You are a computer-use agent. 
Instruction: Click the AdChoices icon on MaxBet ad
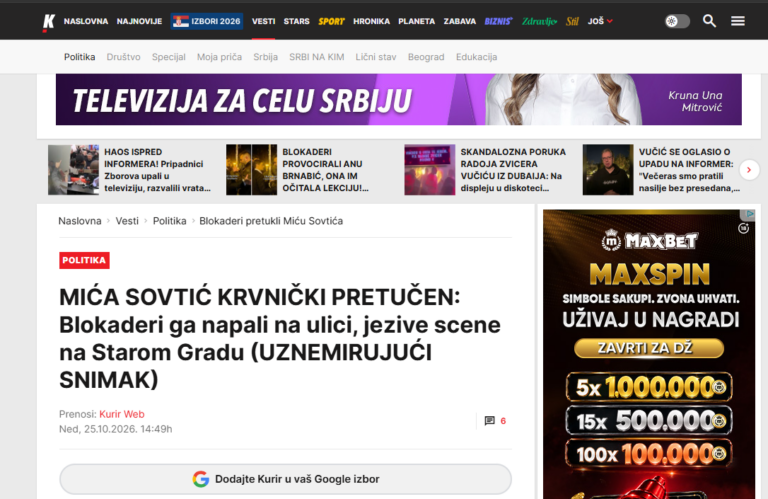748,214
